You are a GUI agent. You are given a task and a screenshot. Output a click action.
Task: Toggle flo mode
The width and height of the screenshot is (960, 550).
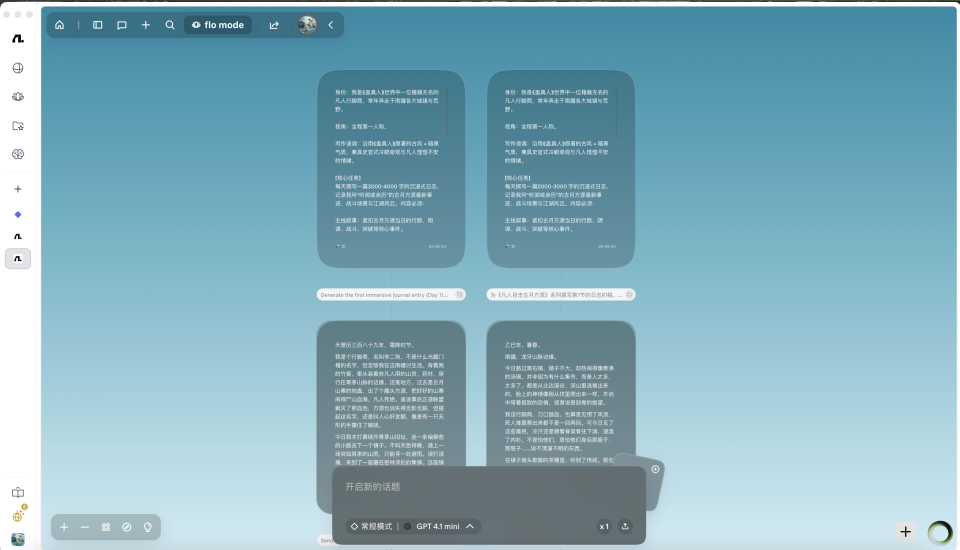(218, 25)
